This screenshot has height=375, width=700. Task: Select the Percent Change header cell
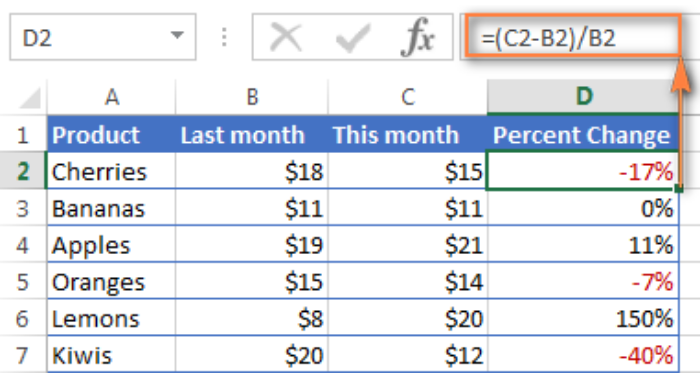click(x=583, y=134)
